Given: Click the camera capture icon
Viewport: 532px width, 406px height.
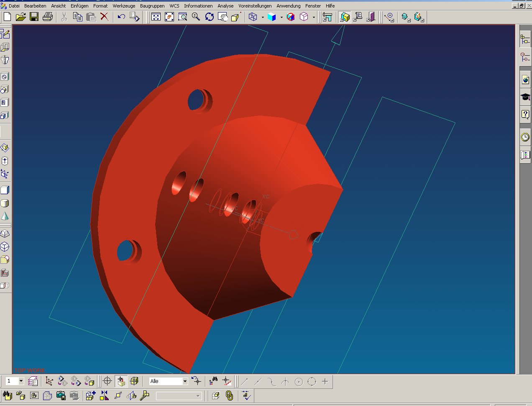Looking at the screenshot, I should pyautogui.click(x=61, y=396).
